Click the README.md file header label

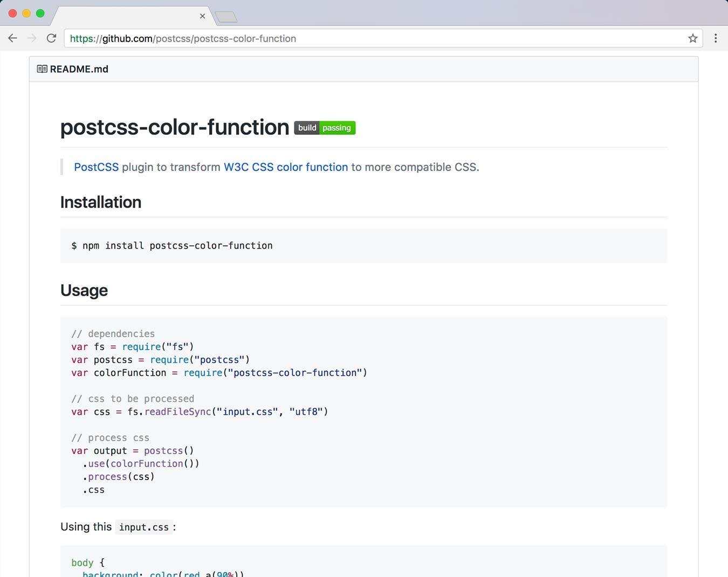point(79,69)
